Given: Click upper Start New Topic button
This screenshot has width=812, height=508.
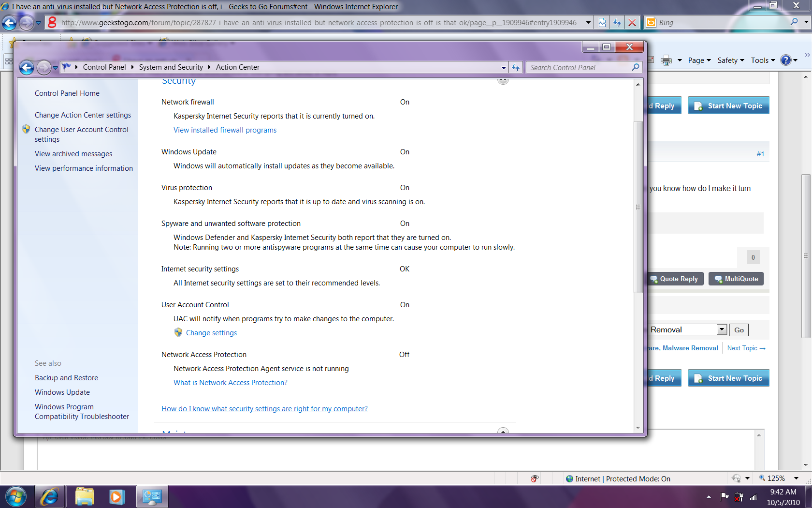Looking at the screenshot, I should tap(728, 105).
